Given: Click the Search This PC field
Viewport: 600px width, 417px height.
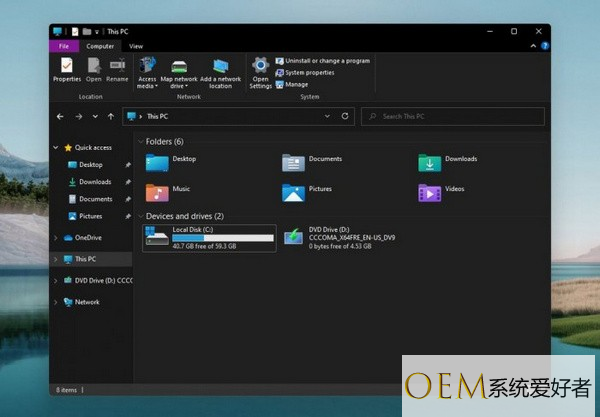Looking at the screenshot, I should tap(453, 116).
